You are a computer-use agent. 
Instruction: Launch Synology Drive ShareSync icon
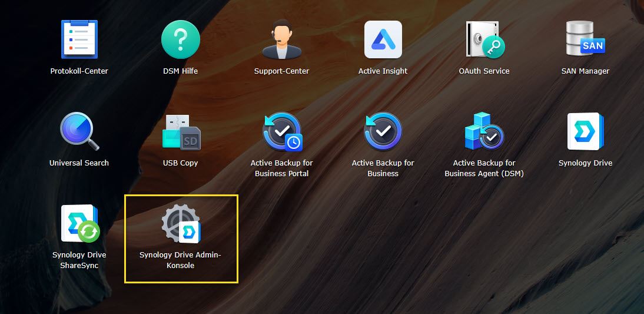pos(79,224)
